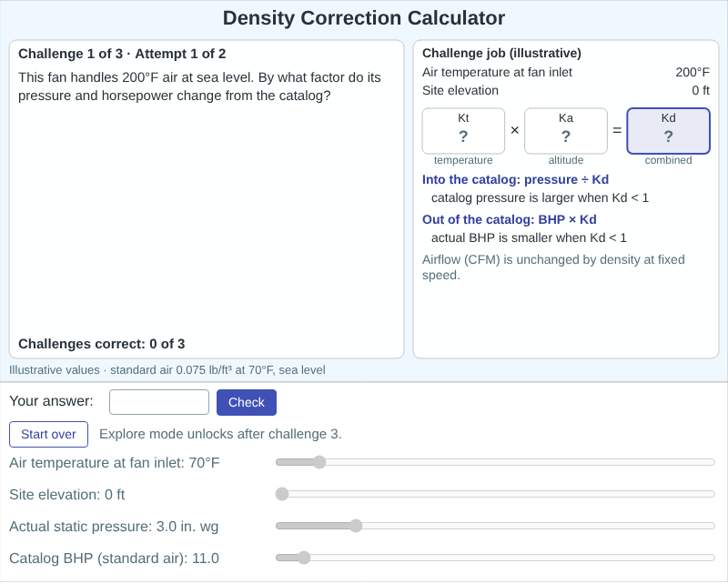Viewport: 728px width, 584px height.
Task: Click 'Explore mode unlocks after challenge 3.' text
Action: click(x=220, y=434)
